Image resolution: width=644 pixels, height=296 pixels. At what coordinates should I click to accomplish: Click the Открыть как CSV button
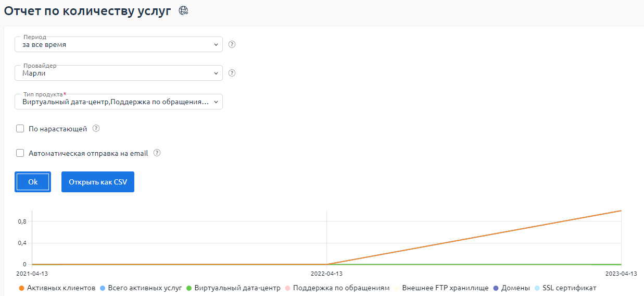tap(98, 182)
